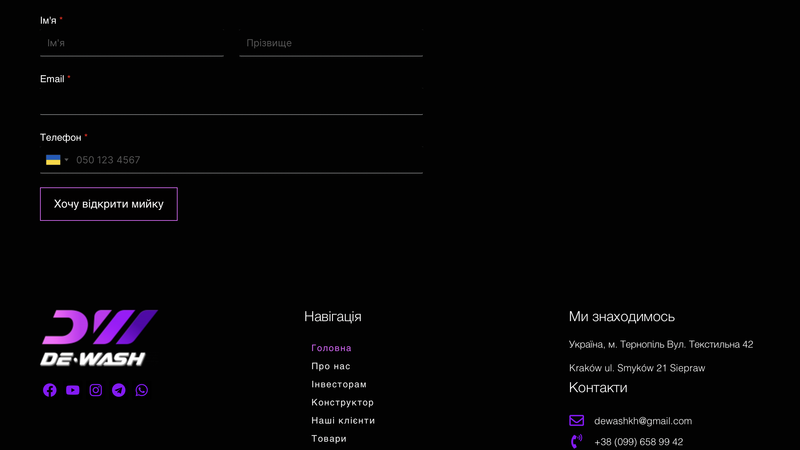Screen dimensions: 800x450
Task: Go to Головна in footer navigation
Action: click(331, 348)
